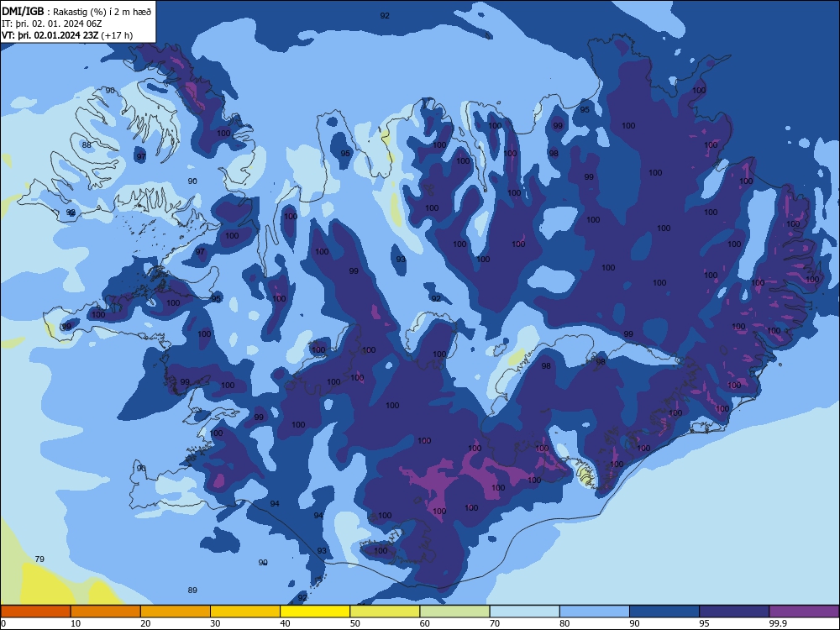840x630 pixels.
Task: Select the orange 10–20 legend swatch
Action: coord(106,612)
